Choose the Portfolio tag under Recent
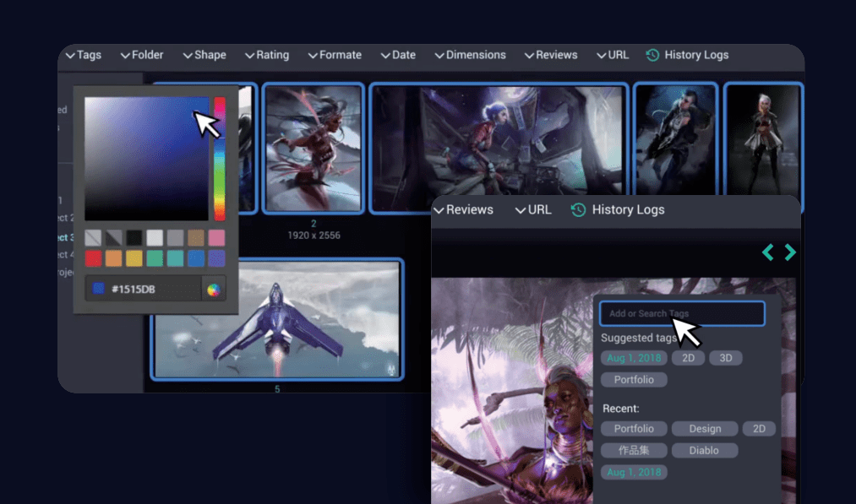This screenshot has height=504, width=856. click(x=634, y=429)
